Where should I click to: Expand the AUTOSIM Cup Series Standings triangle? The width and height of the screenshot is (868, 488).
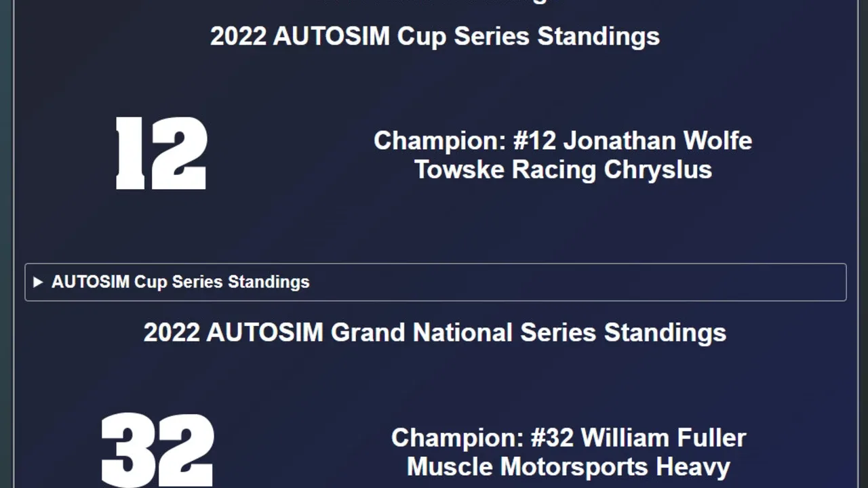[38, 282]
